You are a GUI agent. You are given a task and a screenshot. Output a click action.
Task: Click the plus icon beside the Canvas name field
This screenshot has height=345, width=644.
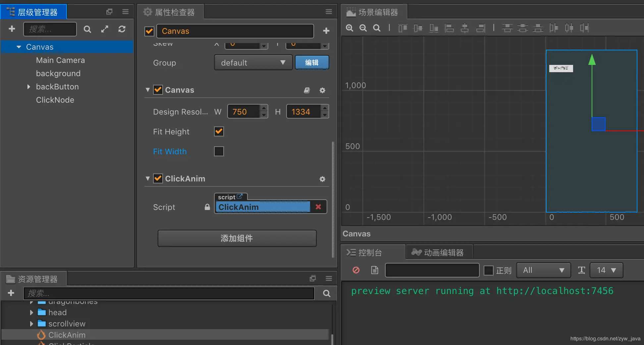point(326,31)
